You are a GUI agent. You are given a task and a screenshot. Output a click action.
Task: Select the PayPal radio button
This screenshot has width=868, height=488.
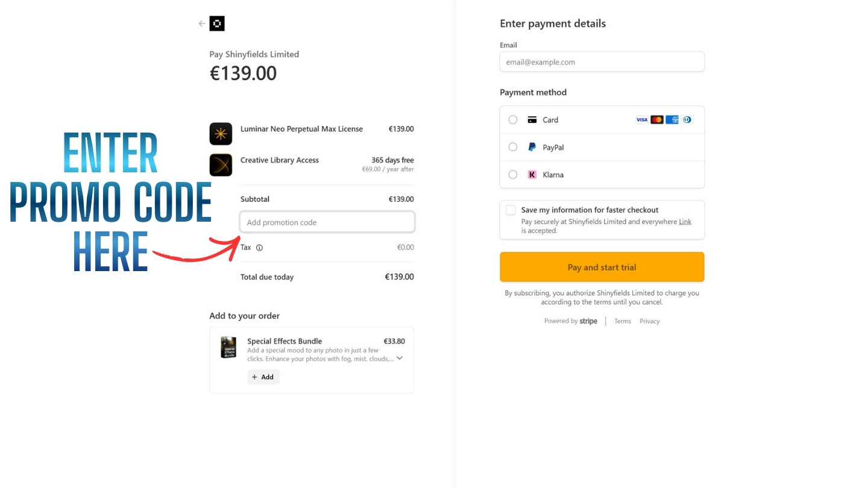(513, 147)
